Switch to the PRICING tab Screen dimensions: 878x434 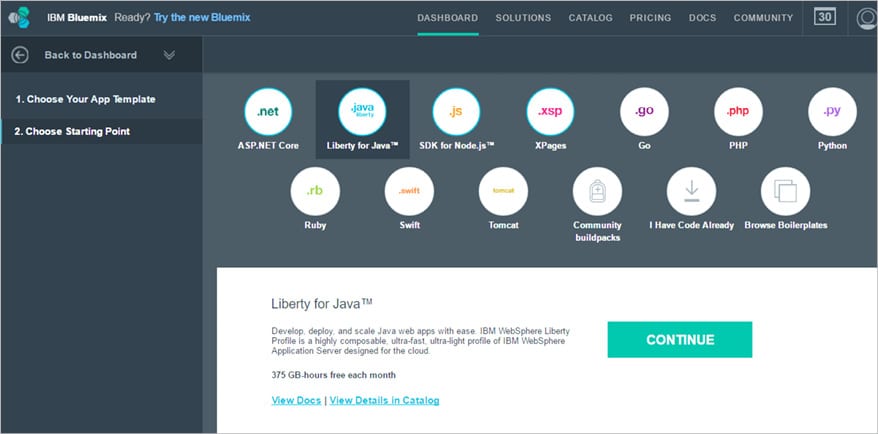click(651, 18)
